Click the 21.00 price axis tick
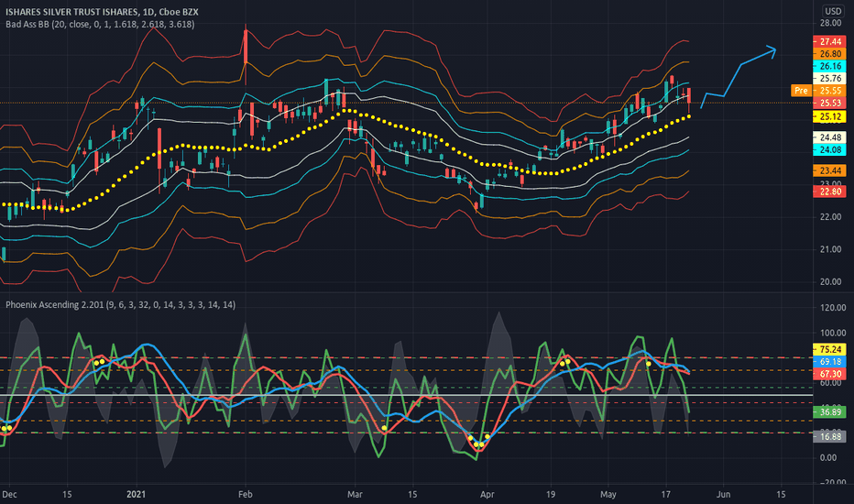The width and height of the screenshot is (854, 504). 830,249
